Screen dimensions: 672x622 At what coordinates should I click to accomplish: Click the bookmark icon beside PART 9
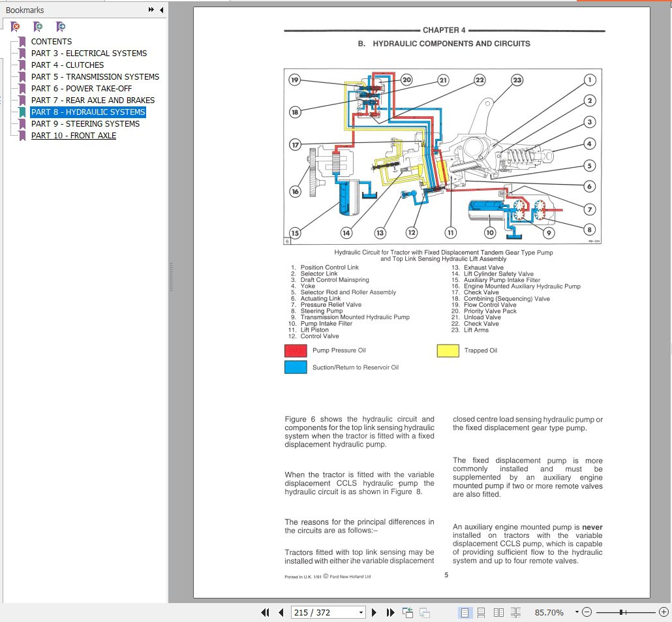click(x=22, y=124)
